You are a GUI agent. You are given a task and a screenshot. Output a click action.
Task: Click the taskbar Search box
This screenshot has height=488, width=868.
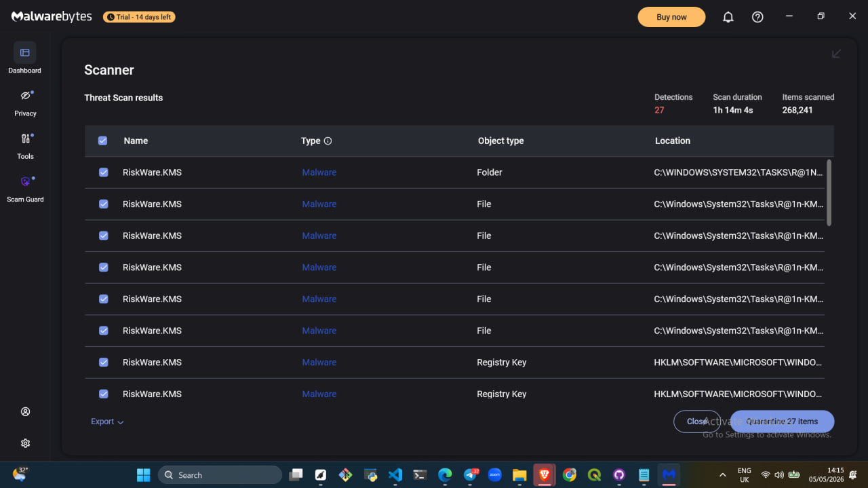click(x=220, y=475)
